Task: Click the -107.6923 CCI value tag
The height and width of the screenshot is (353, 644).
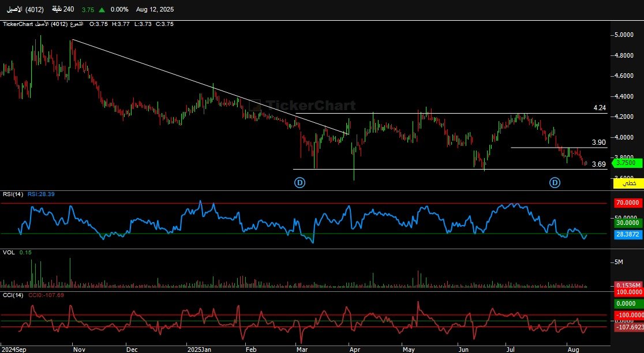Action: coord(629,327)
